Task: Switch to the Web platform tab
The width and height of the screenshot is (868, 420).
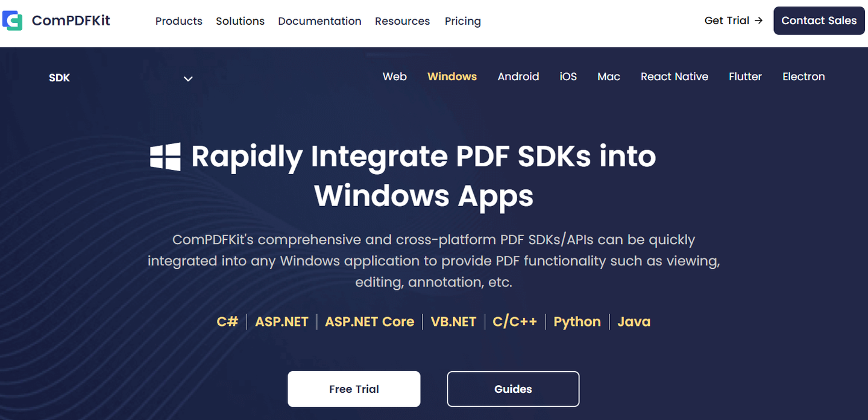Action: (x=395, y=77)
